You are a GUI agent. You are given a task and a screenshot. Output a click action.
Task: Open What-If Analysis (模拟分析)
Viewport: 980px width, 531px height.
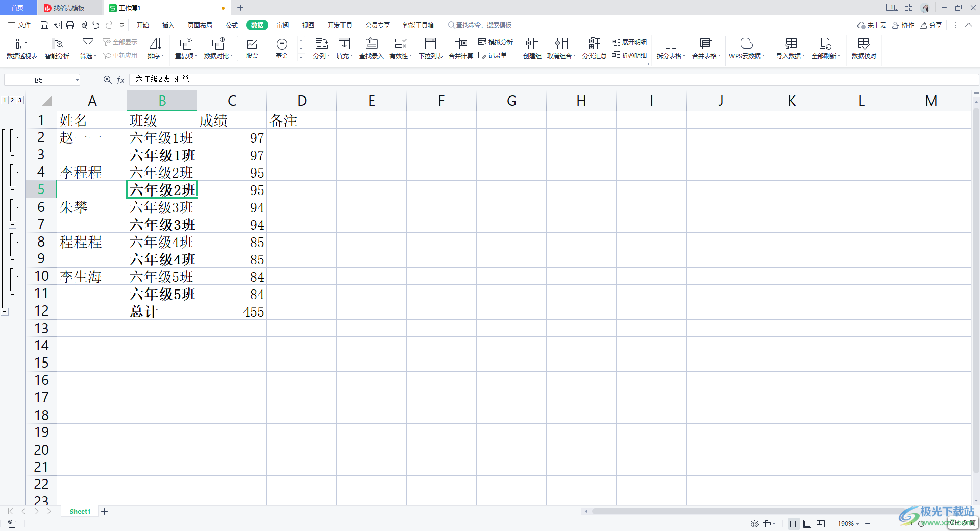(x=496, y=42)
